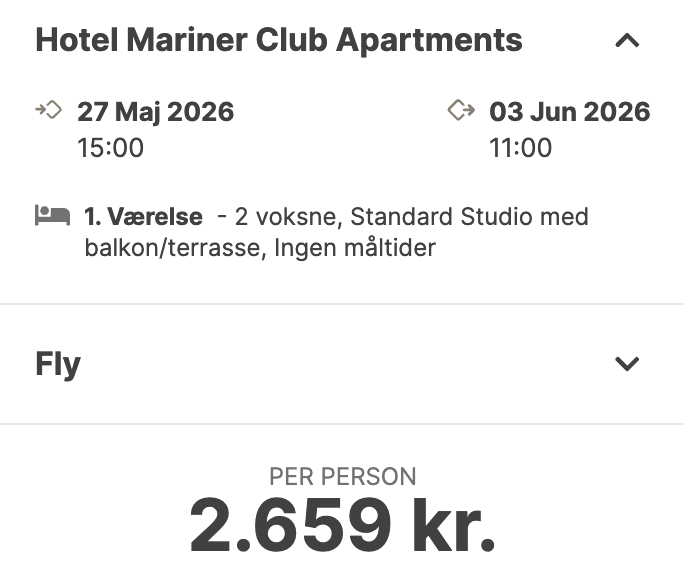
Task: Click the Jun 2026 month text
Action: click(592, 112)
